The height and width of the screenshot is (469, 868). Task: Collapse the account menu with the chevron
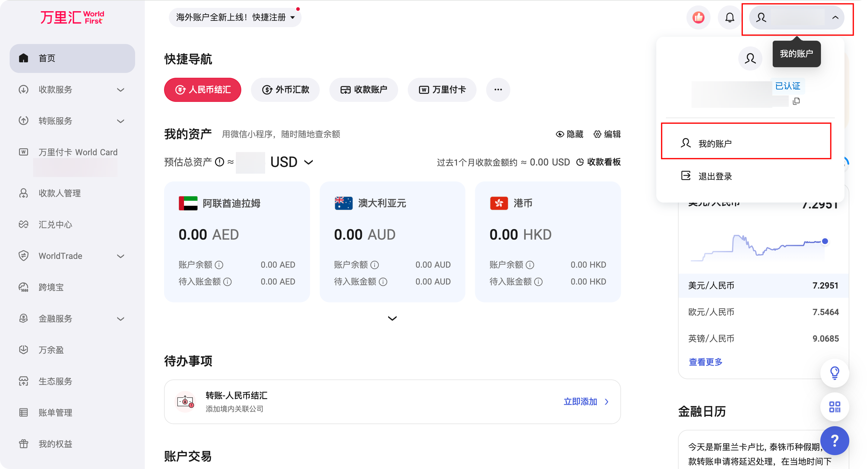click(x=835, y=17)
